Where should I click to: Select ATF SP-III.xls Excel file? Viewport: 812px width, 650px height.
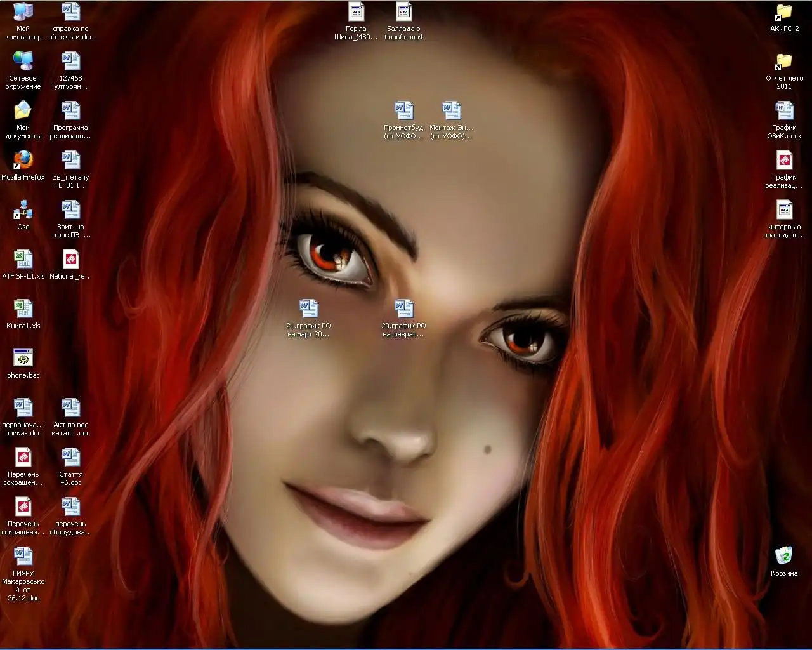coord(23,265)
